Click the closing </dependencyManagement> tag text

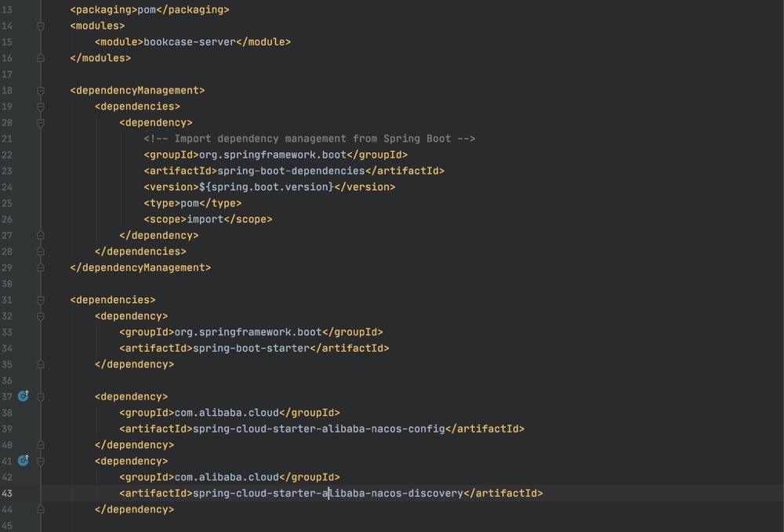[140, 268]
